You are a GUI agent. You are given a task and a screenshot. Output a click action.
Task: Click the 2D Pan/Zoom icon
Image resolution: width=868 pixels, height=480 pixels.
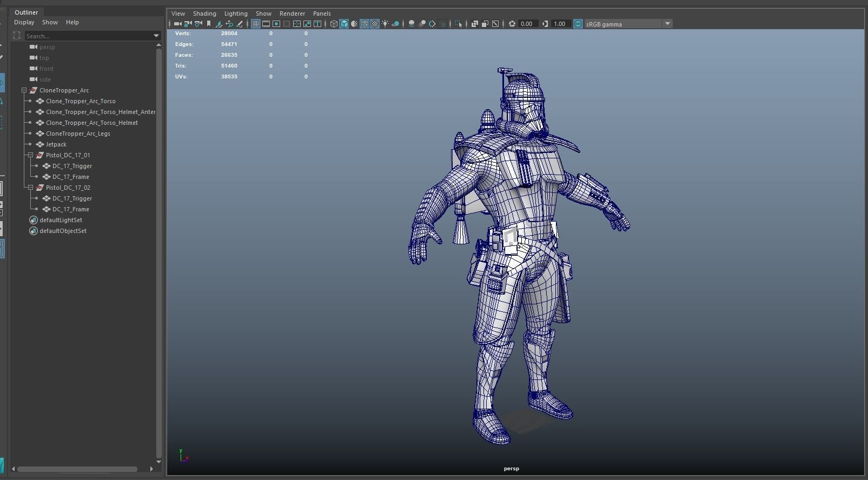[229, 24]
